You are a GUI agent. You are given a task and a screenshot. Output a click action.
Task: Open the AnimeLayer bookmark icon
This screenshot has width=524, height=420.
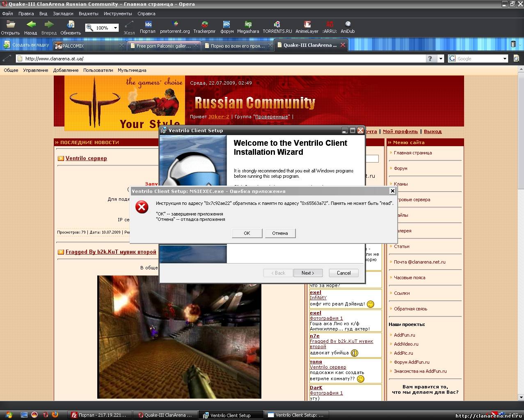pos(307,25)
